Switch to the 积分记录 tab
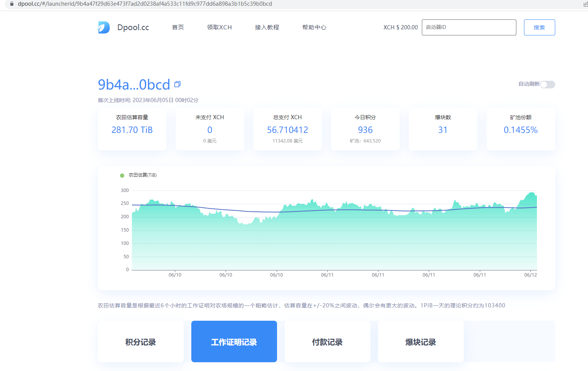This screenshot has width=588, height=371. click(x=141, y=342)
